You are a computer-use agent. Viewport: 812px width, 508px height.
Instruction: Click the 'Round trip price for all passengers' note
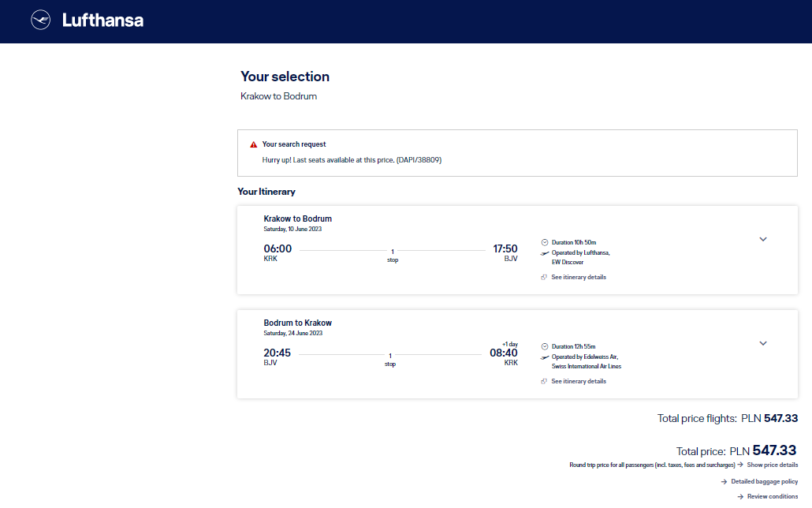point(652,465)
